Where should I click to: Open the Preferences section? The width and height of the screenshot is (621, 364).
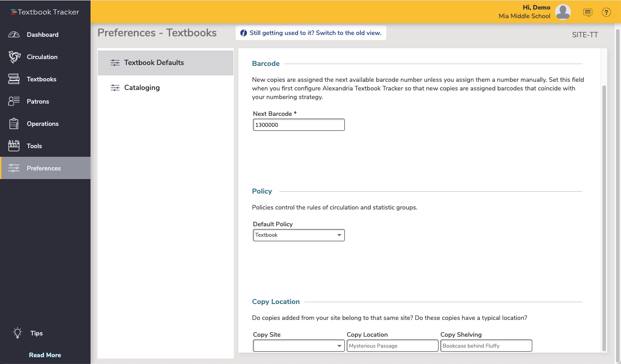44,168
